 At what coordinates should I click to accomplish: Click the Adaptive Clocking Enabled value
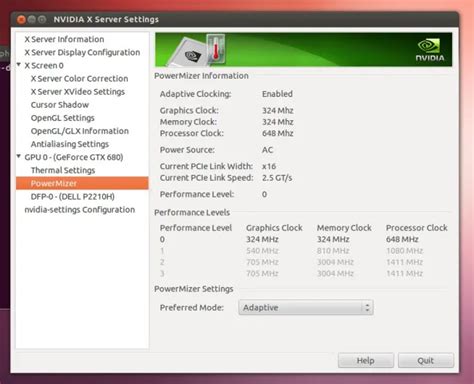tap(277, 94)
